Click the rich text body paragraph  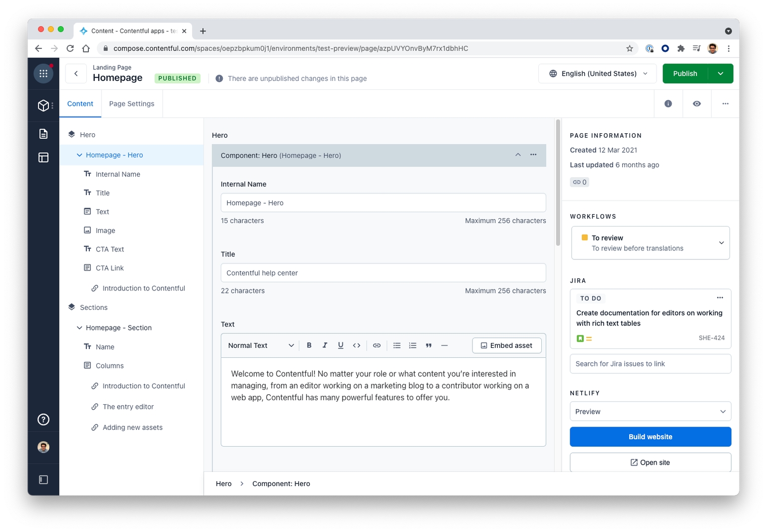tap(380, 386)
